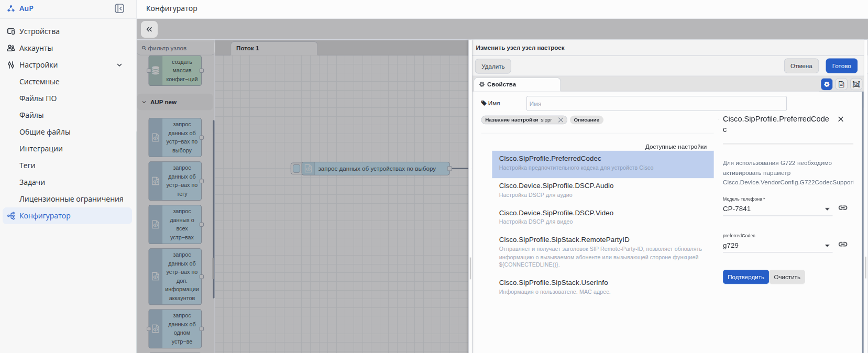Open preferredCodec dropdown g729
This screenshot has height=353, width=868.
tap(777, 246)
